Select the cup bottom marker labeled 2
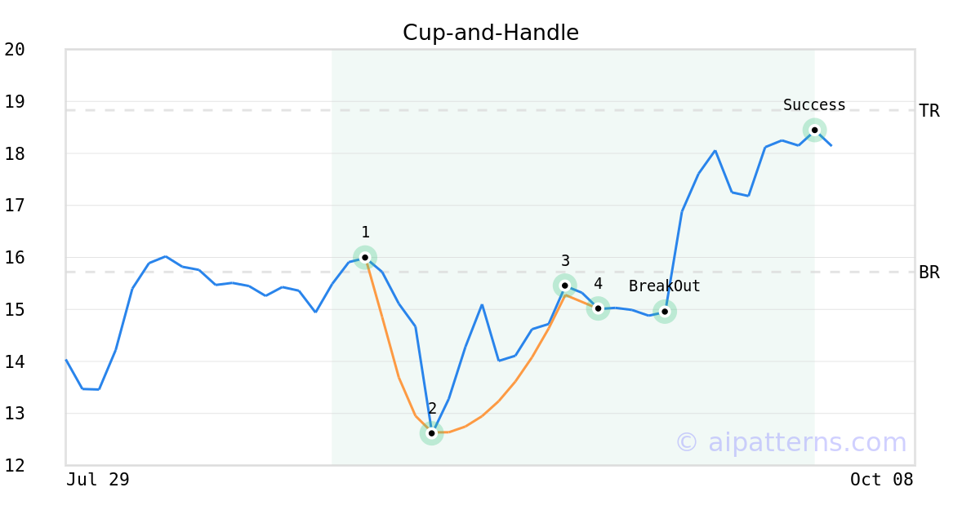Viewport: 980px width, 514px height. point(431,433)
